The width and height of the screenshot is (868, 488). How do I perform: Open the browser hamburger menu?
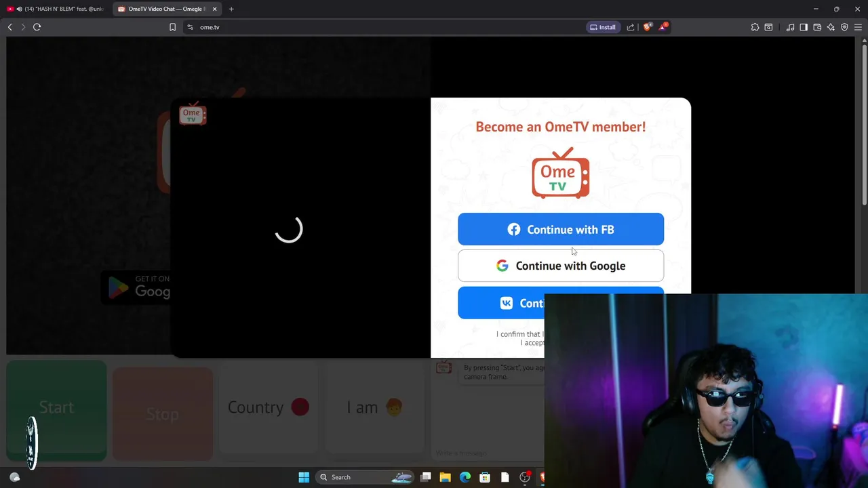(x=858, y=27)
